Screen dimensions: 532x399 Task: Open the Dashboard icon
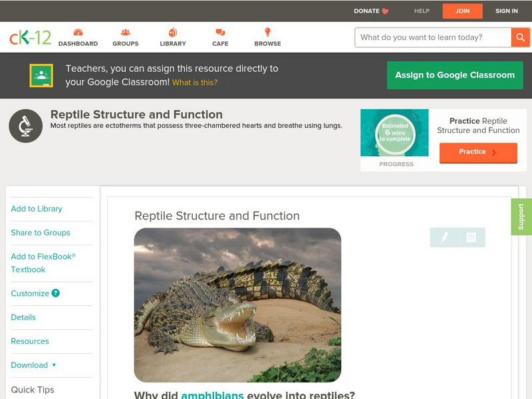tap(78, 32)
